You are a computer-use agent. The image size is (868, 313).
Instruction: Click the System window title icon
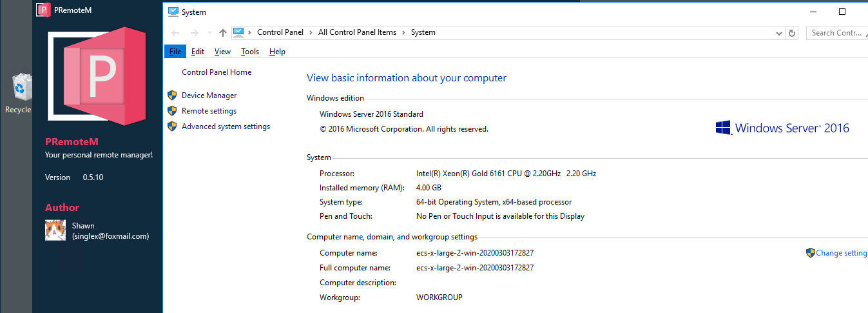tap(173, 12)
